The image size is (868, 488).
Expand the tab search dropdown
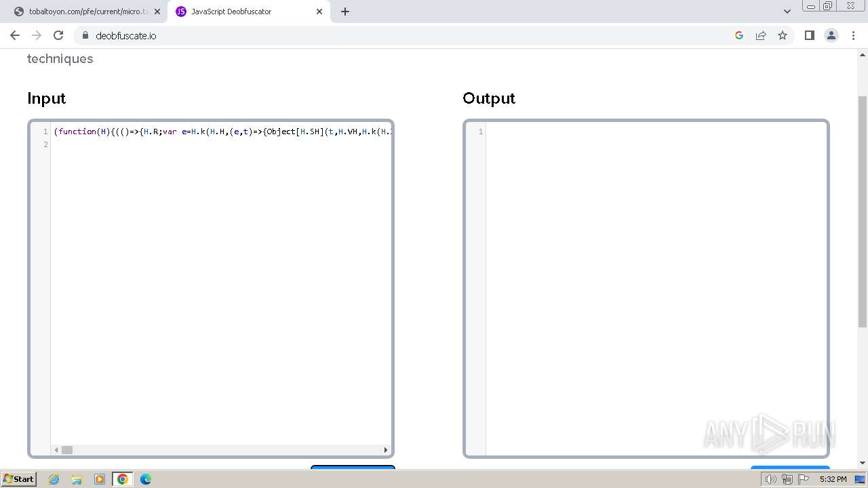point(787,12)
